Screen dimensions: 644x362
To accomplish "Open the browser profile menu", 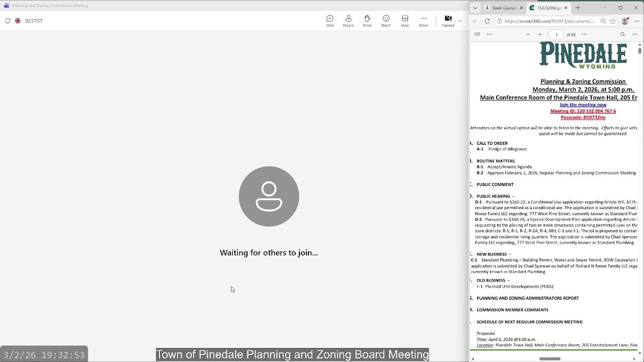I will 625,21.
